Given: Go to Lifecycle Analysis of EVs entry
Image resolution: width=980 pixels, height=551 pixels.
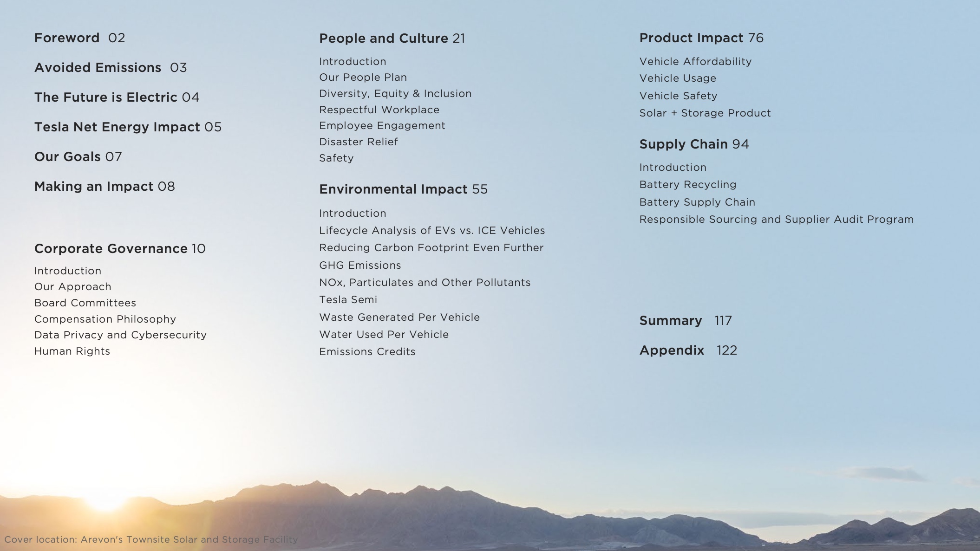Looking at the screenshot, I should [432, 231].
